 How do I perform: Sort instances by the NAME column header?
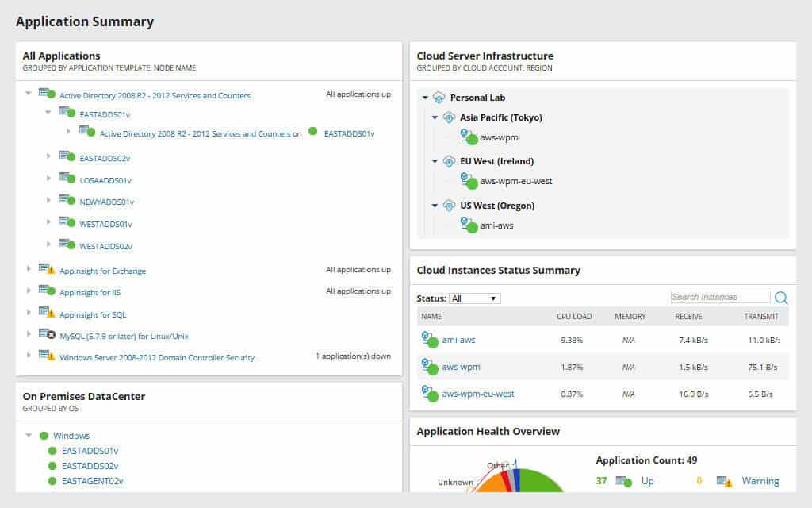(431, 316)
